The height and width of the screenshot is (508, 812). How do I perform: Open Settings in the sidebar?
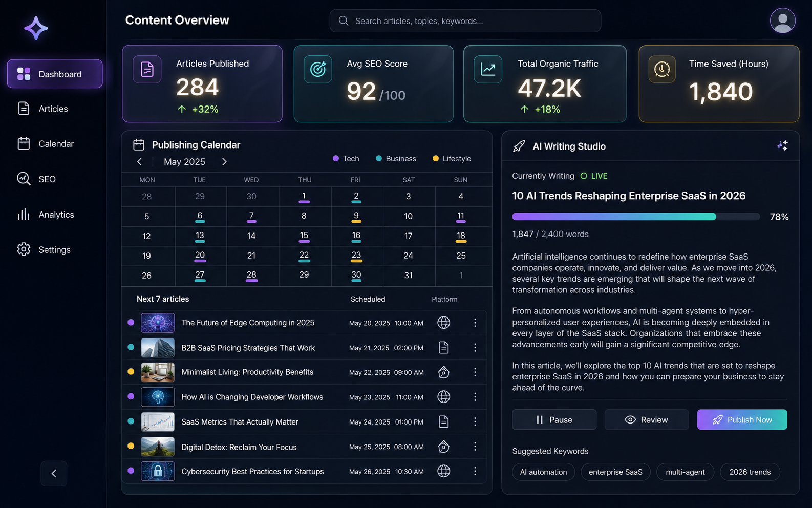(x=55, y=249)
